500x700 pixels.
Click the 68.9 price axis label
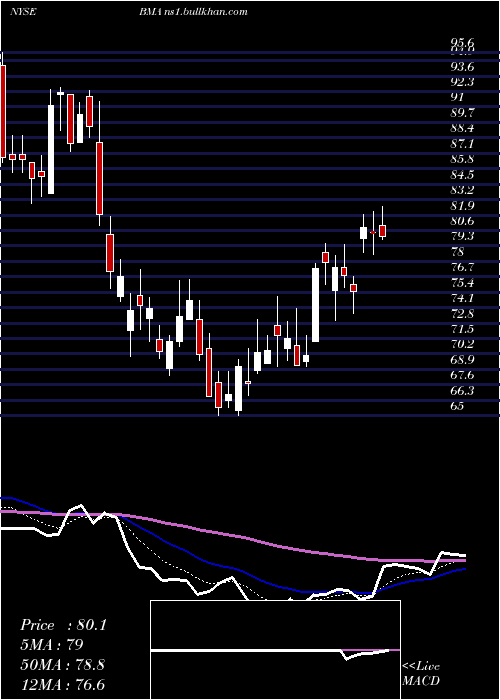[x=462, y=360]
